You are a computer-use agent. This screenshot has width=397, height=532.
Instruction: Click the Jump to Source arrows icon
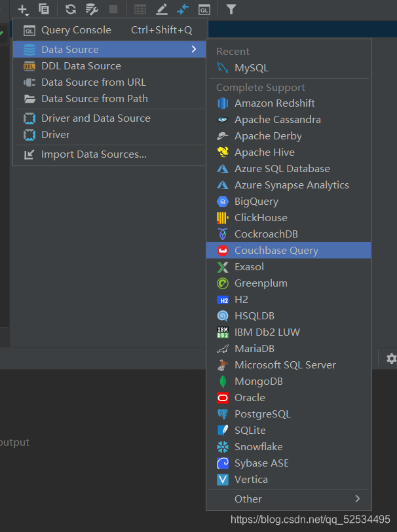(x=183, y=10)
